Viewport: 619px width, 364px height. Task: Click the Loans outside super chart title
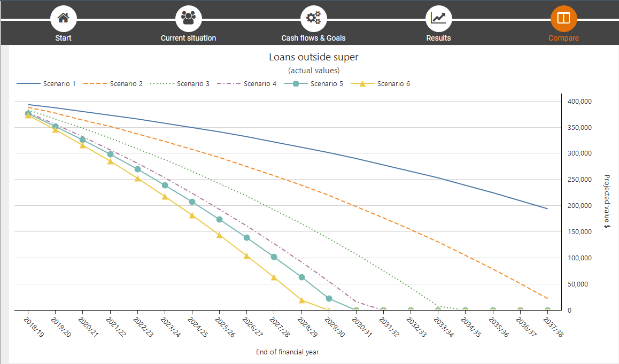click(x=313, y=57)
